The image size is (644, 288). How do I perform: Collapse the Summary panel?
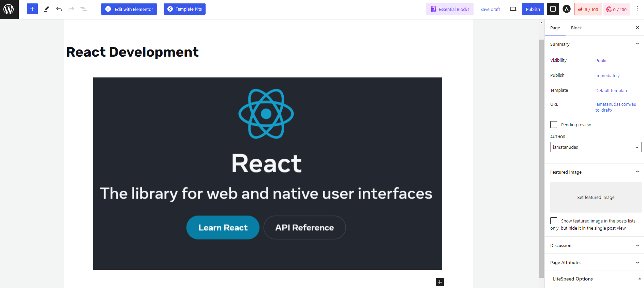(594, 44)
